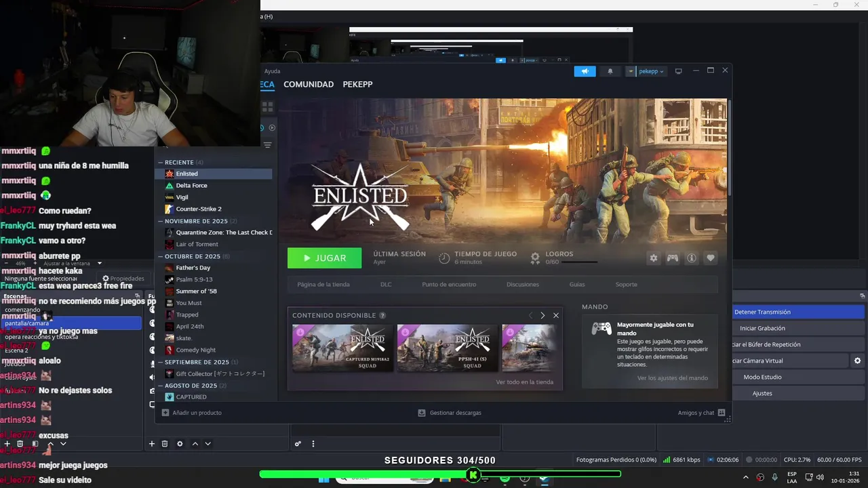Open Gestionar descargas
The image size is (868, 488).
[x=450, y=413]
